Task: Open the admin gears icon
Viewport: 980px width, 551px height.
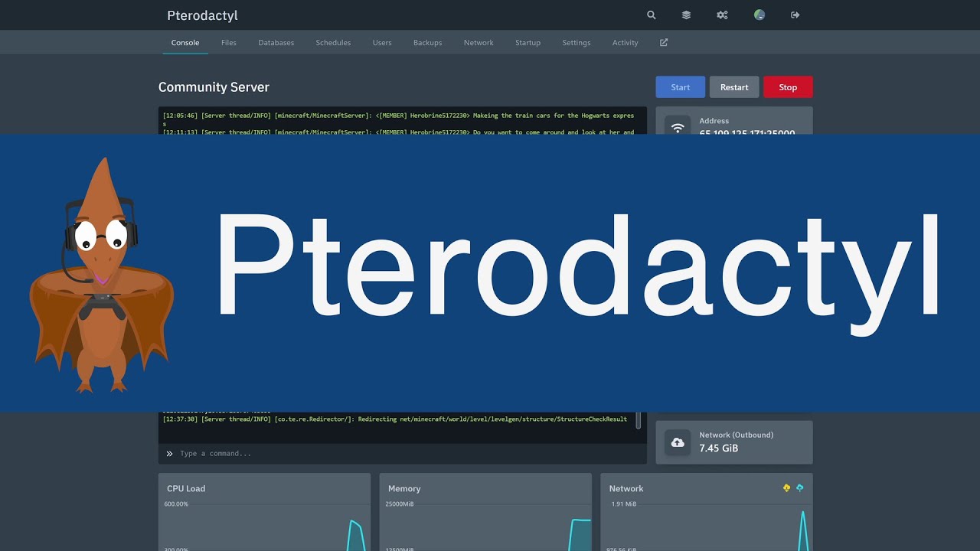Action: [722, 15]
